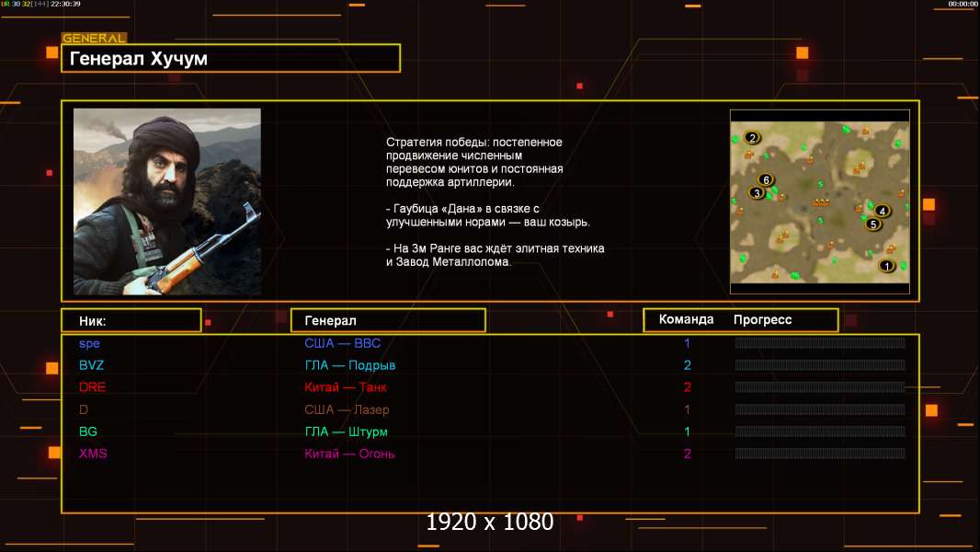Select start position marker 4 on minimap
The width and height of the screenshot is (980, 552).
(x=882, y=211)
